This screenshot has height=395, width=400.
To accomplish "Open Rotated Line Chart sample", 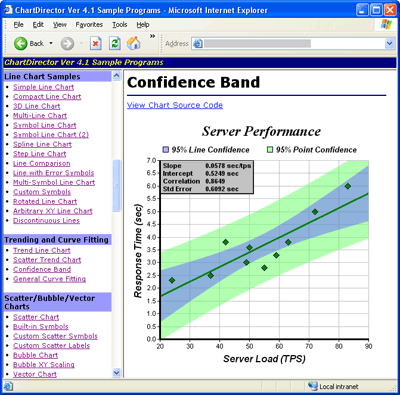I will (45, 202).
